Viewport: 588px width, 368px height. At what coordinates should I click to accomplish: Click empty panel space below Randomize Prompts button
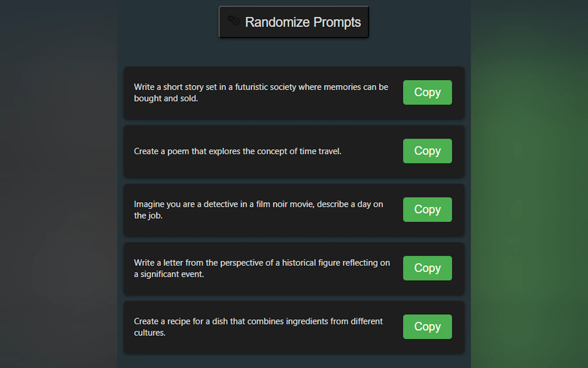294,52
